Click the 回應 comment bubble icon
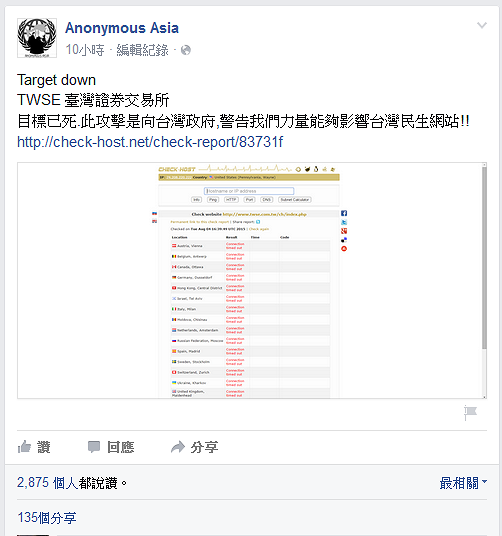 [94, 447]
